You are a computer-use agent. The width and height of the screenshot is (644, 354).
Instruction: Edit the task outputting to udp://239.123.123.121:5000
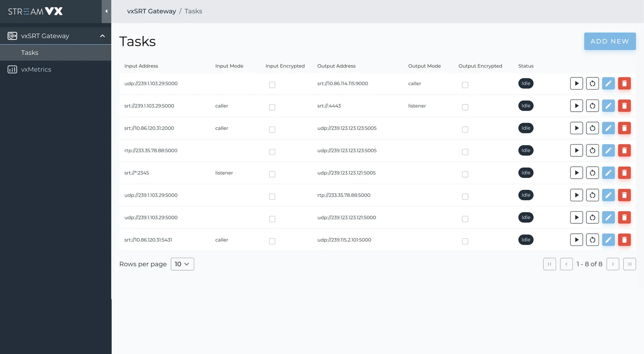pyautogui.click(x=608, y=217)
